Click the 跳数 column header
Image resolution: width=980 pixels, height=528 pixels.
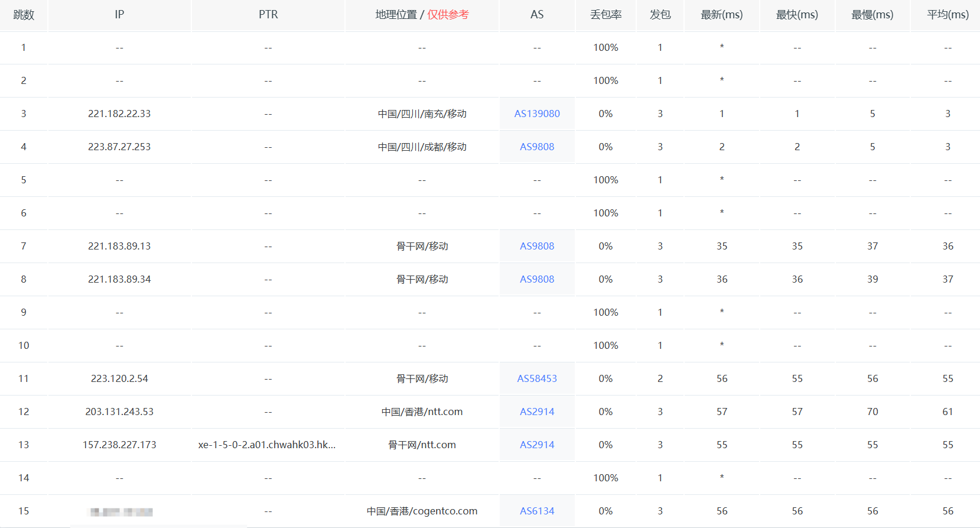(x=24, y=15)
